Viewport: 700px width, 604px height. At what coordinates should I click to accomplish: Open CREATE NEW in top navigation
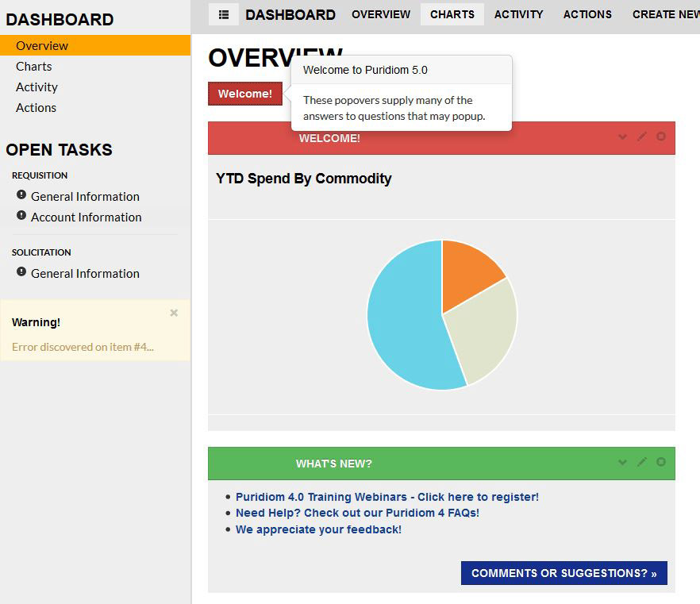click(666, 14)
